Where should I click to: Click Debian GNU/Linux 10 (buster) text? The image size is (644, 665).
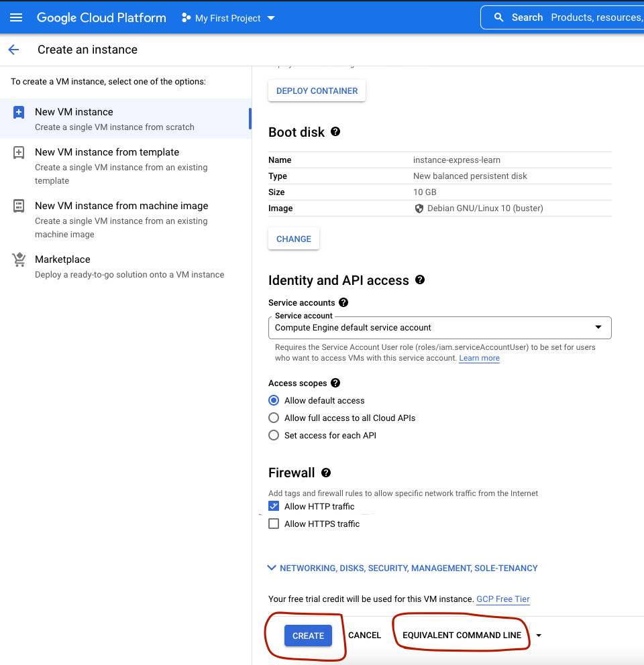(x=485, y=208)
